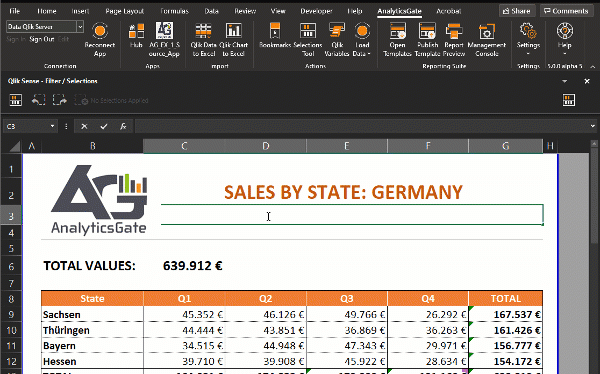Image resolution: width=600 pixels, height=374 pixels.
Task: Select Sachsen Q1 value 45.352 €
Action: point(184,315)
